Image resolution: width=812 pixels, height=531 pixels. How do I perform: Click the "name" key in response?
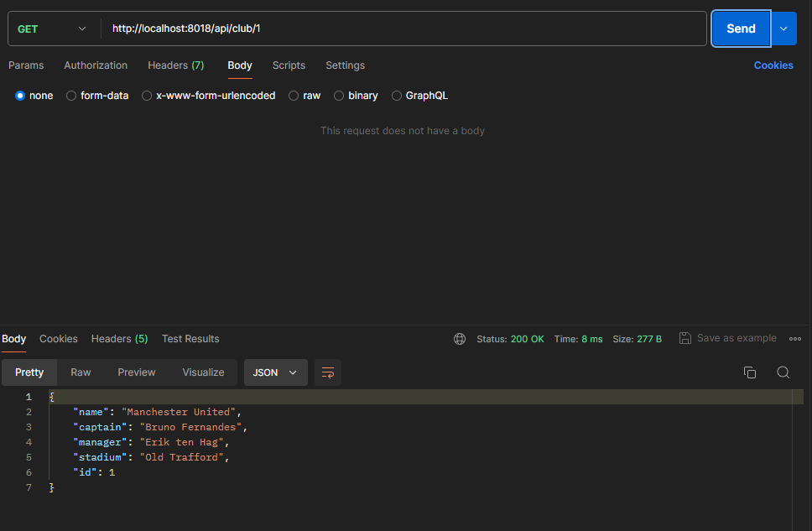click(x=91, y=412)
